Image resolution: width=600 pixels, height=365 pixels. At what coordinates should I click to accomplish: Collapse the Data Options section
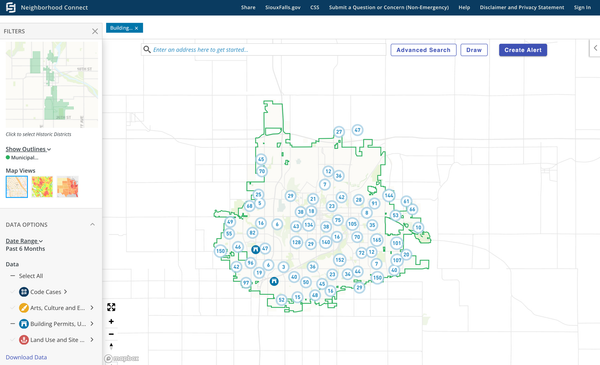coord(92,225)
